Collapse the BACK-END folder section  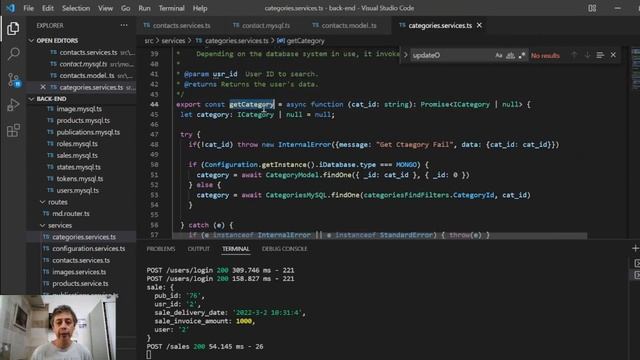tap(31, 99)
